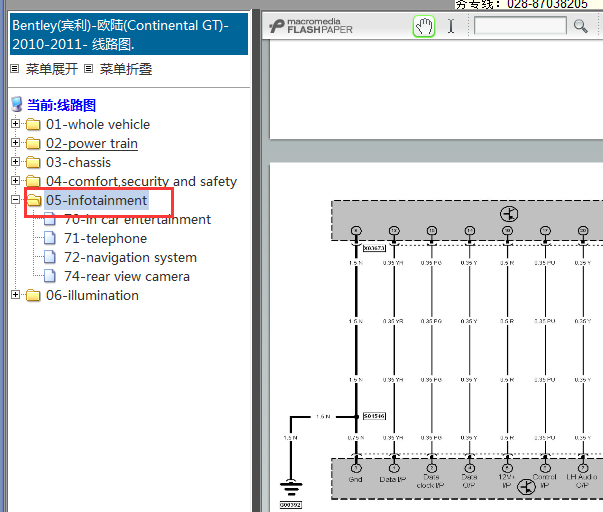Click the 72-navigation system page icon
This screenshot has height=512, width=603.
tap(50, 257)
